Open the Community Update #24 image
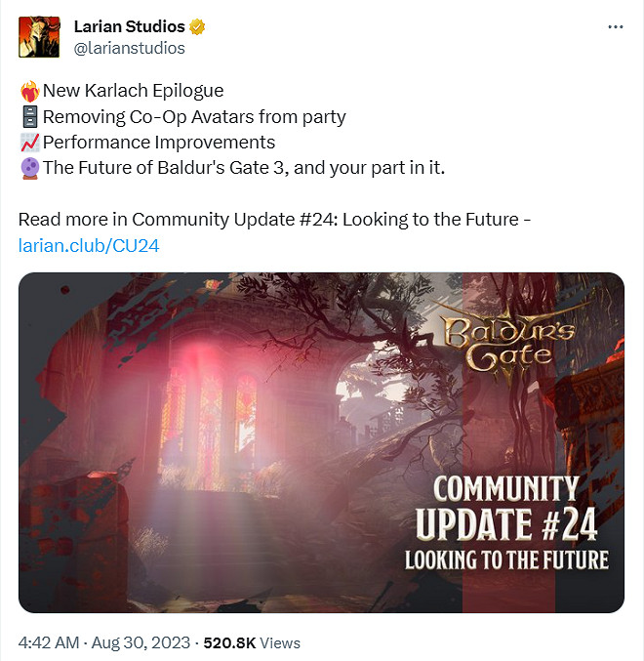 click(321, 442)
